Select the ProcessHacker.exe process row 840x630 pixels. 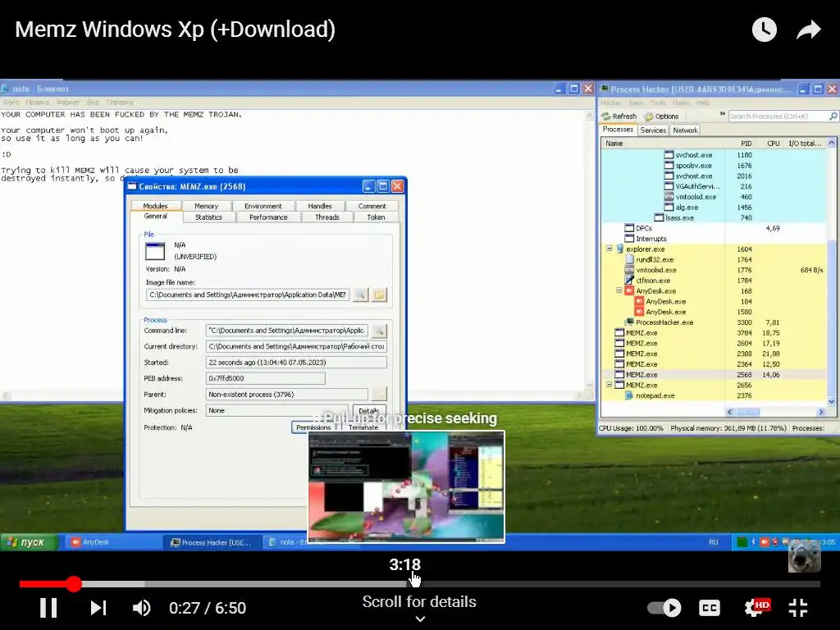[x=714, y=322]
